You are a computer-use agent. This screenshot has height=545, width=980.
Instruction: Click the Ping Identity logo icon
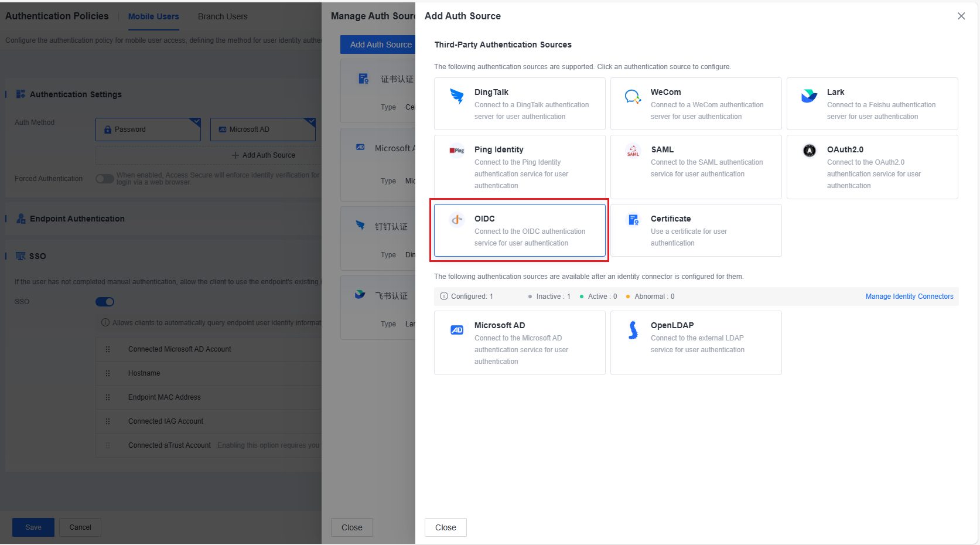coord(457,151)
